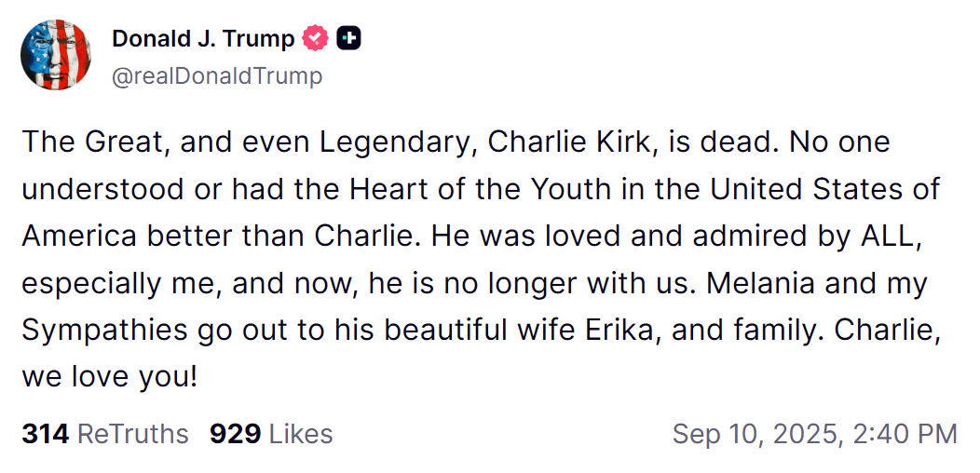The height and width of the screenshot is (473, 980).
Task: Click the @realDonaldTrump handle
Action: point(216,75)
